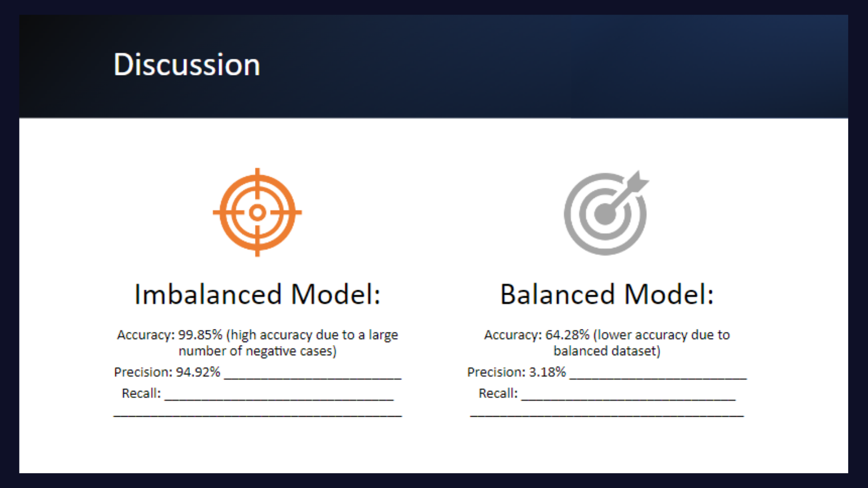Screen dimensions: 868x488
Task: Select the Accuracy 64.28% text line
Action: (x=607, y=335)
